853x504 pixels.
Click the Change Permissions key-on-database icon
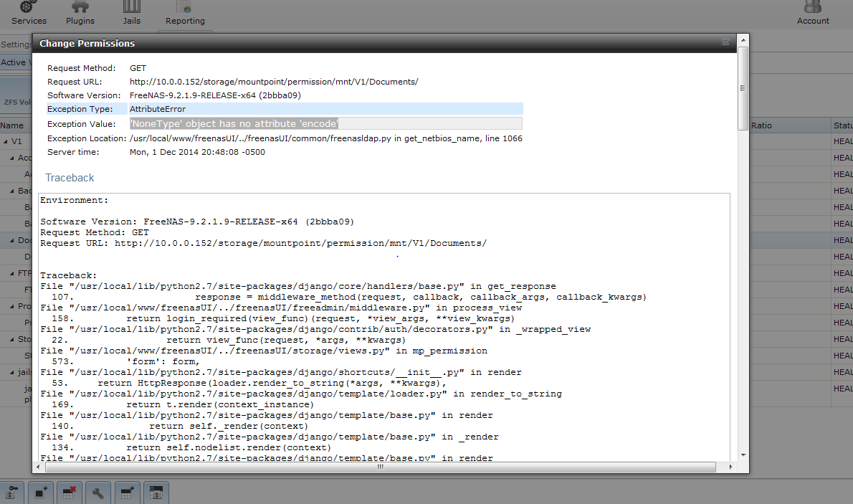point(11,493)
